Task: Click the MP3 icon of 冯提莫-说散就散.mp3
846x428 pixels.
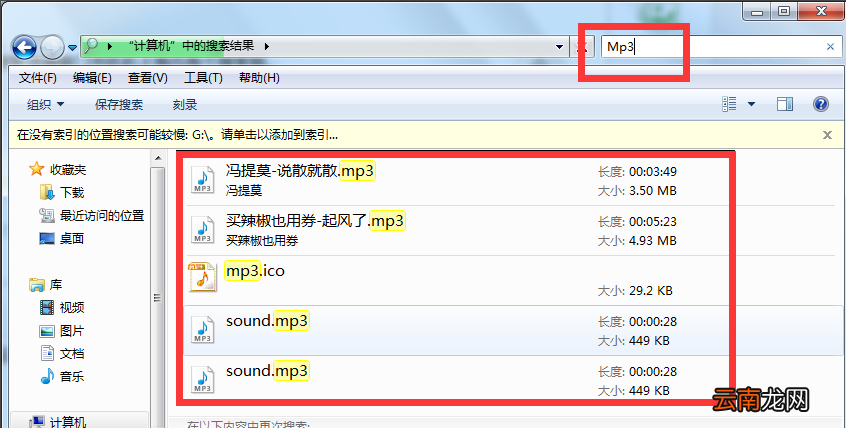Action: [x=202, y=180]
